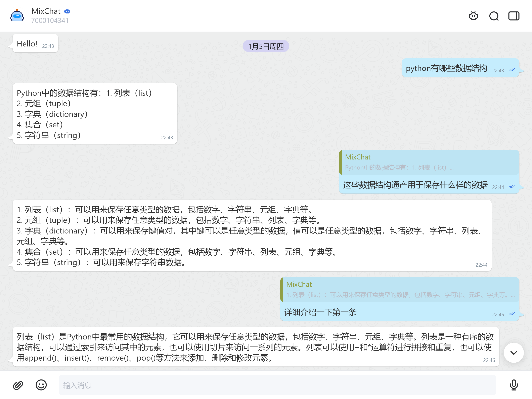Open the emoji picker smiley icon
Screen dimensions: 532x399
pyautogui.click(x=41, y=385)
